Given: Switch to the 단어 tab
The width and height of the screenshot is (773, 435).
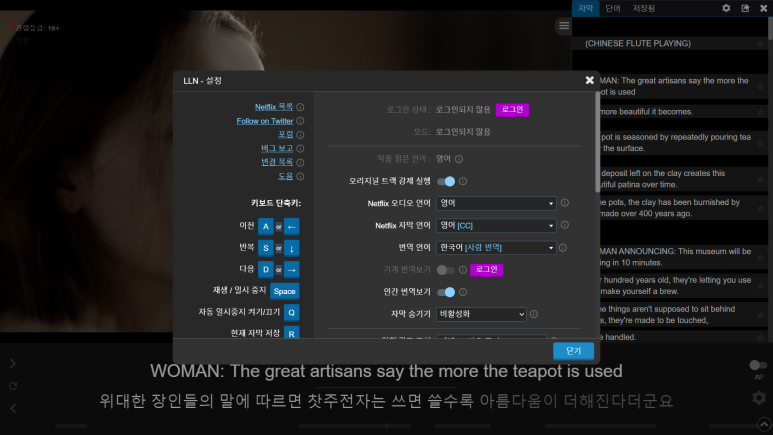Looking at the screenshot, I should click(x=613, y=8).
